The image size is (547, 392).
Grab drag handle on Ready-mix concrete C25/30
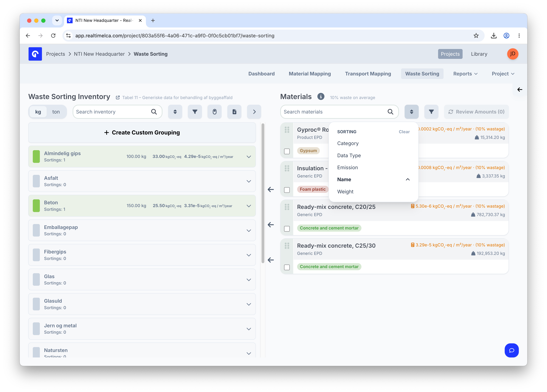click(x=287, y=246)
